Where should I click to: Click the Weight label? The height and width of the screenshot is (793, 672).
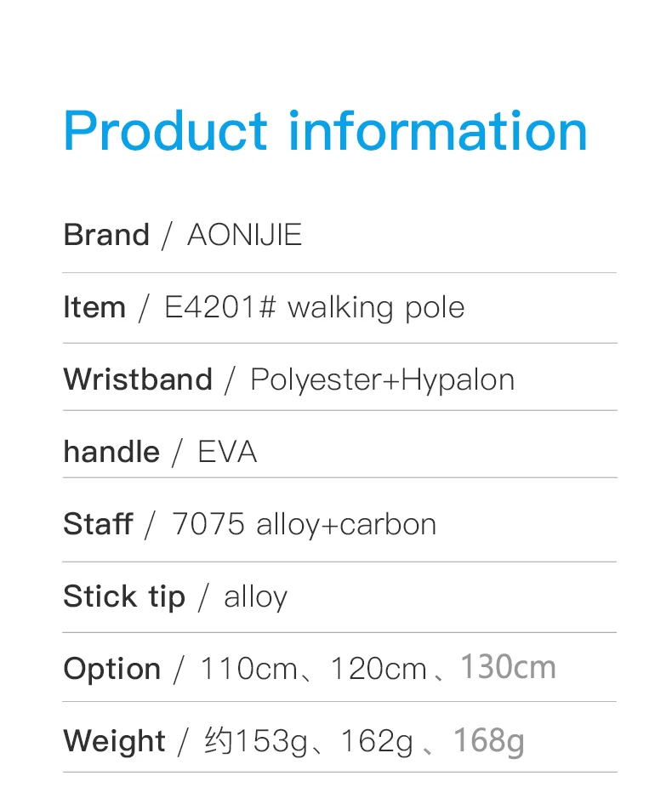(x=114, y=741)
